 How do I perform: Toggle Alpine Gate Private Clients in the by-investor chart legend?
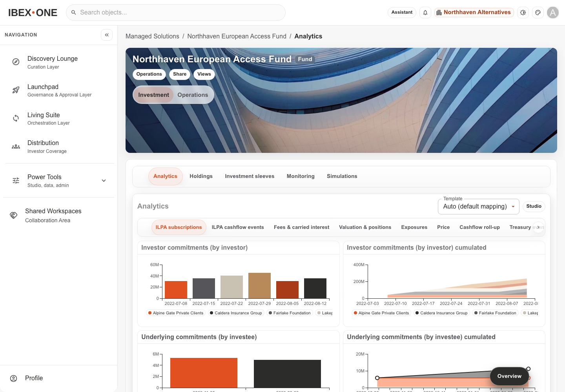tap(175, 313)
